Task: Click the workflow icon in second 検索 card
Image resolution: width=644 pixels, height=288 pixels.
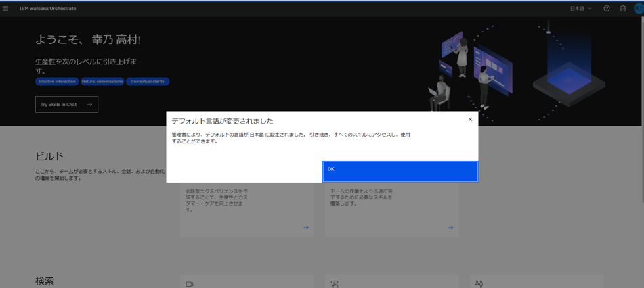Action: pos(335,284)
